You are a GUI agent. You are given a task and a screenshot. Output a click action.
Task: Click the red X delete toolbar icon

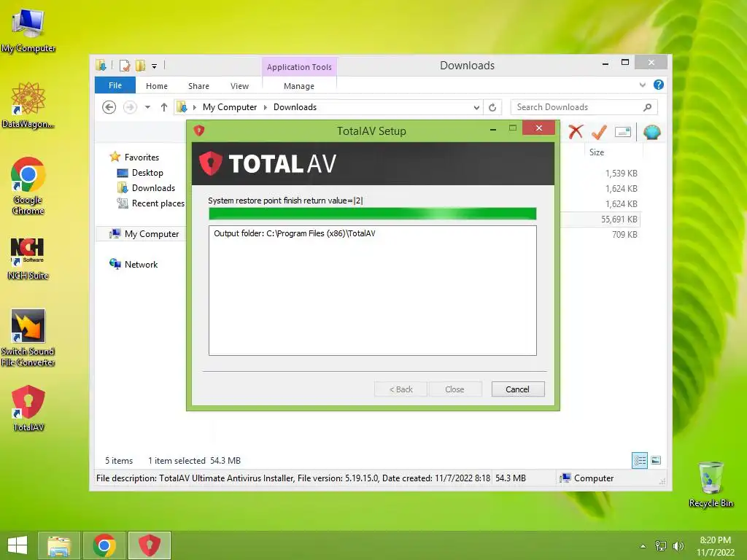tap(576, 132)
